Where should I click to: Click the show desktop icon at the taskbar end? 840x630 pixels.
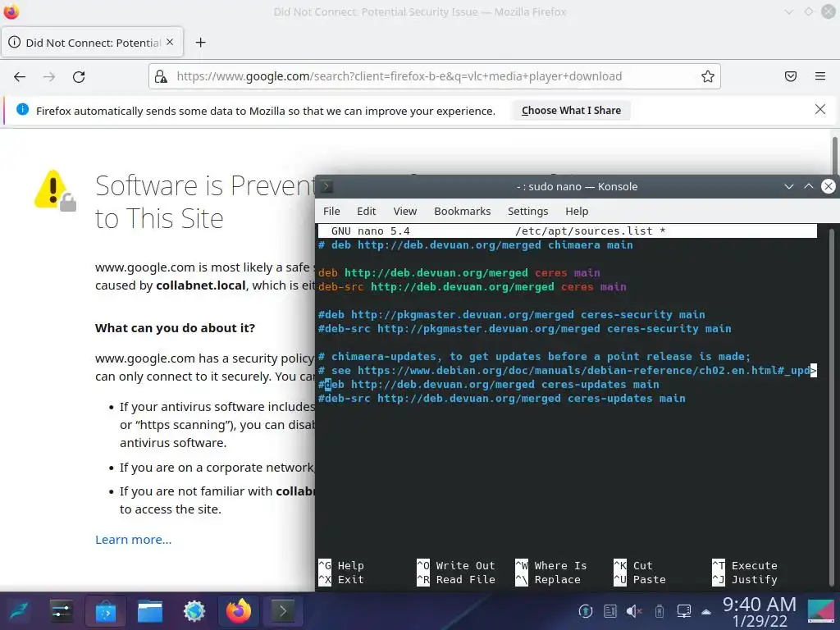coord(820,611)
